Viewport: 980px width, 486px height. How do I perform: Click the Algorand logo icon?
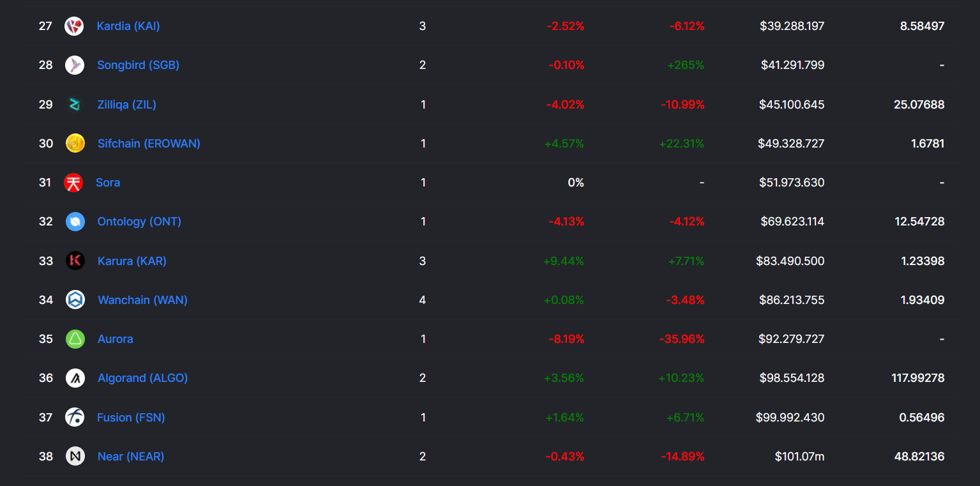75,378
